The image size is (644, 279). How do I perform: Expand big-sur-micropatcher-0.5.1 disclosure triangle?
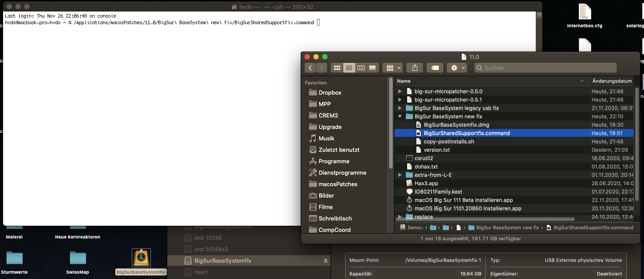click(400, 100)
